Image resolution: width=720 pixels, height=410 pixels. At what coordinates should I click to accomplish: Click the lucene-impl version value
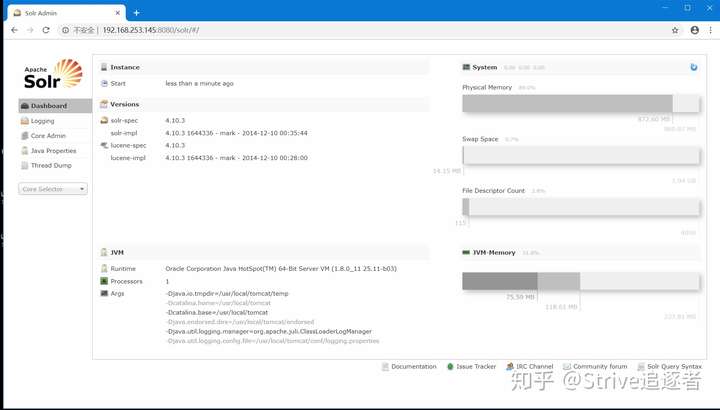tap(236, 158)
